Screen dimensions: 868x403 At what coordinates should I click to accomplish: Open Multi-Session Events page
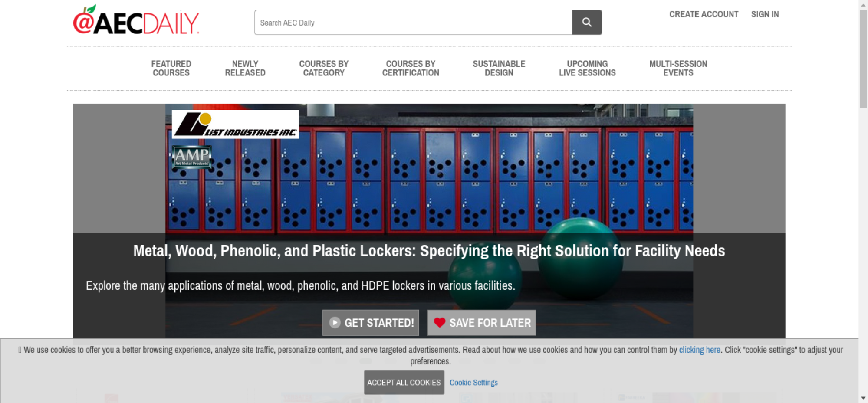coord(678,69)
